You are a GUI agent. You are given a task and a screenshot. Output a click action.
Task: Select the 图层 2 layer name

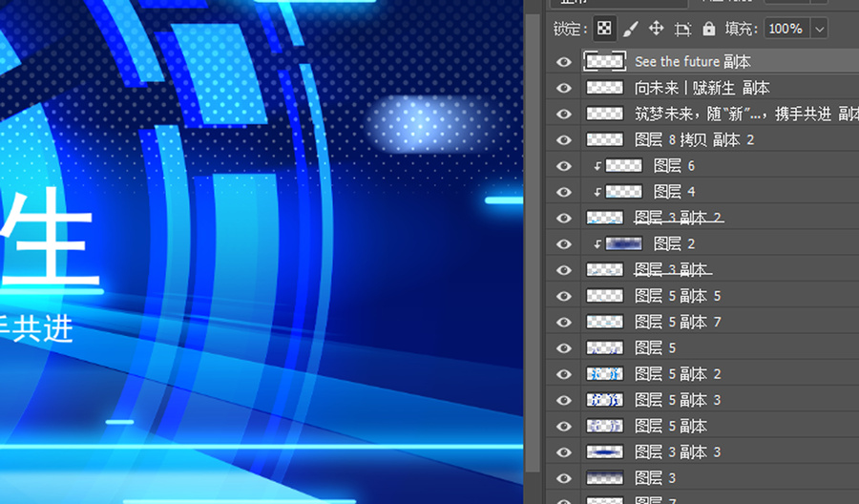[675, 243]
